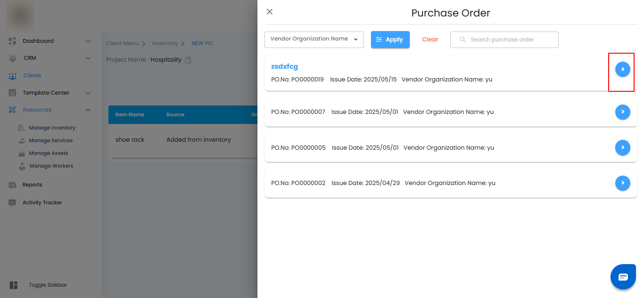Close the Purchase Order panel
The width and height of the screenshot is (644, 298).
[x=270, y=12]
